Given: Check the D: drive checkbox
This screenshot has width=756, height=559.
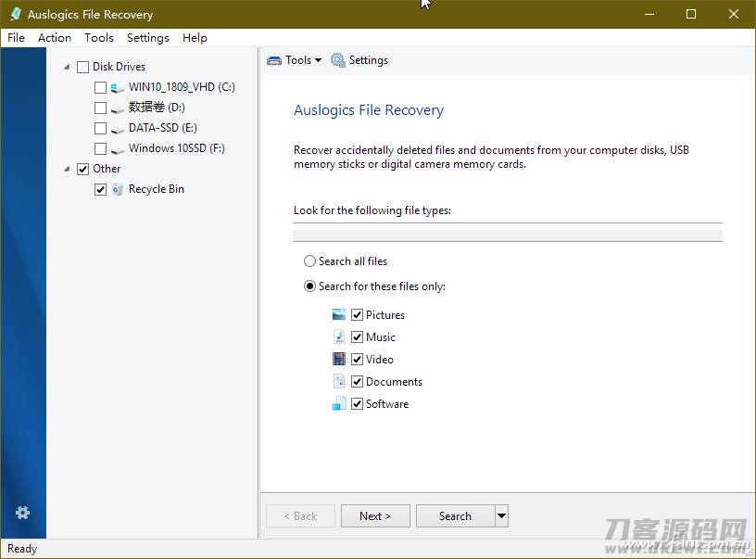Looking at the screenshot, I should click(x=100, y=108).
